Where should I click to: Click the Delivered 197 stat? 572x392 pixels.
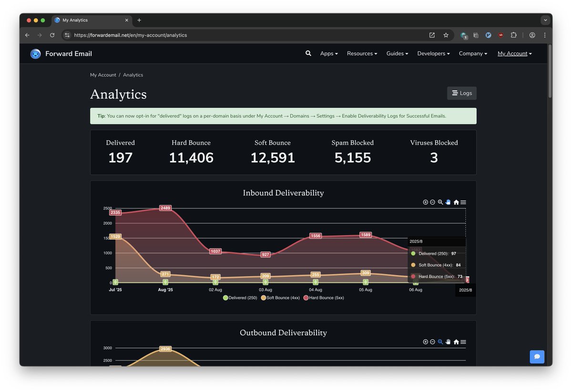tap(120, 152)
